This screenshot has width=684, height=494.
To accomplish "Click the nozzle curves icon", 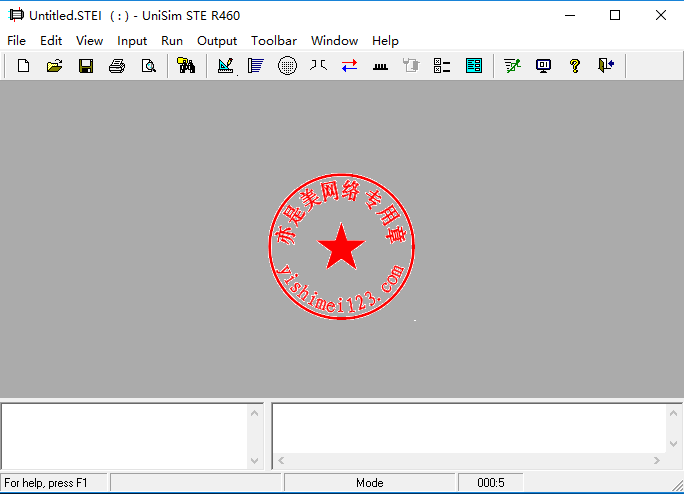I will [x=318, y=66].
